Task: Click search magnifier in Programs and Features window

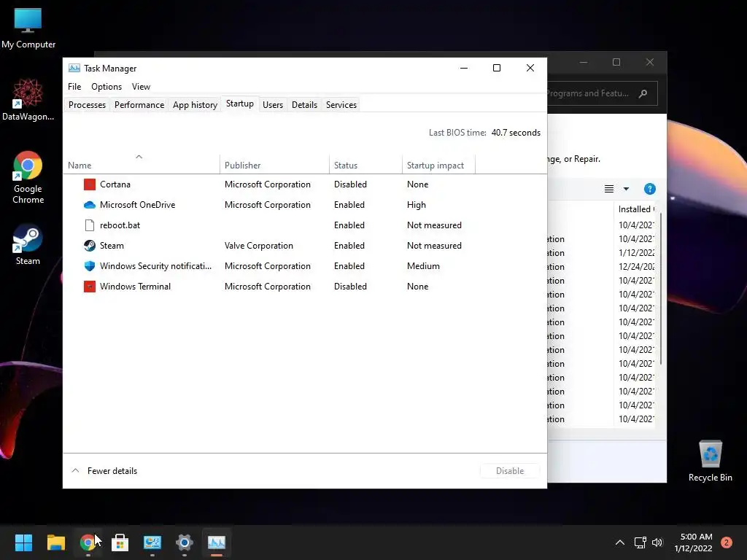Action: pos(643,93)
